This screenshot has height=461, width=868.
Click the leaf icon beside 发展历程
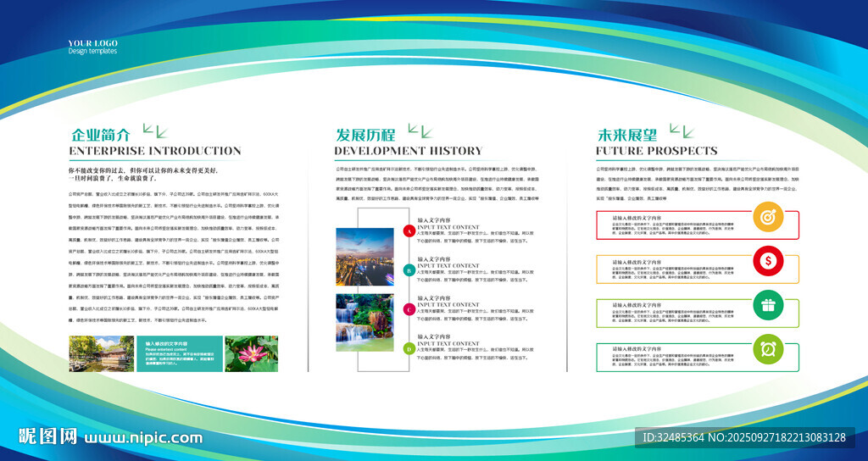pos(420,131)
